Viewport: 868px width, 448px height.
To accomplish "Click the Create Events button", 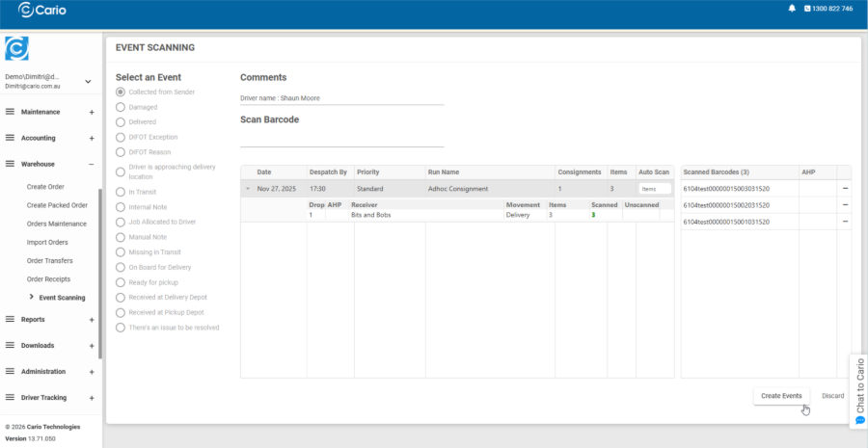I will (780, 396).
